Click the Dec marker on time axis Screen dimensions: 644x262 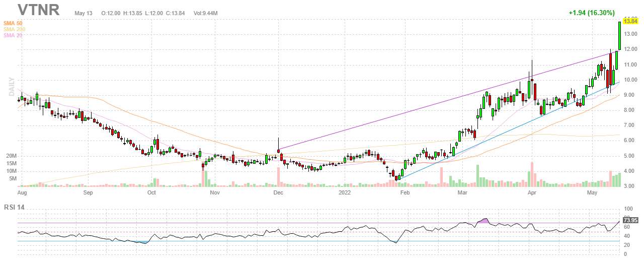point(278,192)
